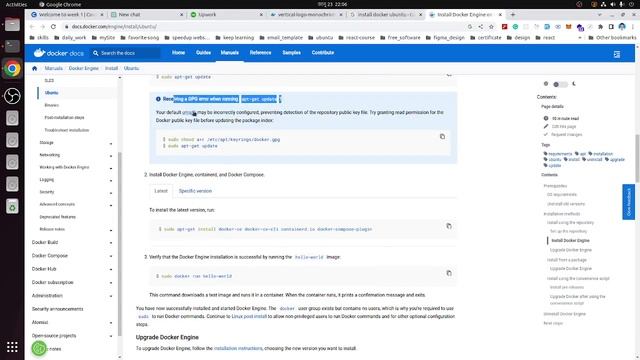This screenshot has height=360, width=640.
Task: Open the Guides nav menu item
Action: click(203, 53)
